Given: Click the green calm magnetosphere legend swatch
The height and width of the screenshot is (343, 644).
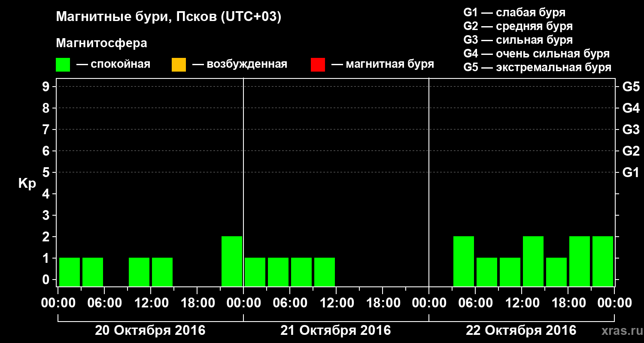Looking at the screenshot, I should pyautogui.click(x=63, y=65).
